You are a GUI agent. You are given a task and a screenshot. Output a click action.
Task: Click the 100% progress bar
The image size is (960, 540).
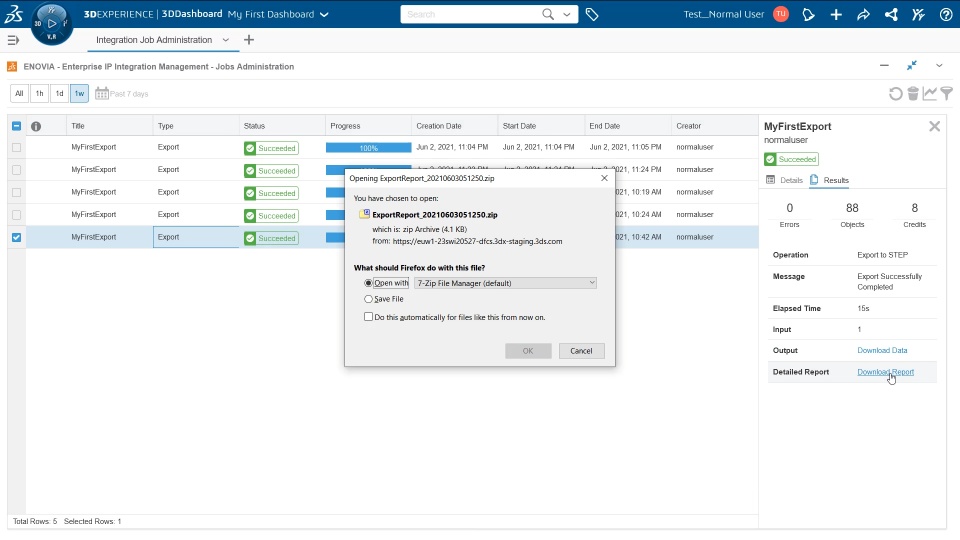[369, 148]
